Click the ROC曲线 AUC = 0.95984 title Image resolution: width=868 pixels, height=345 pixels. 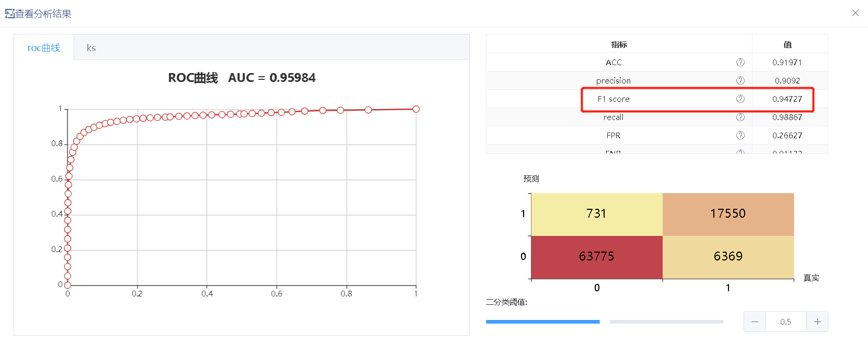coord(241,78)
